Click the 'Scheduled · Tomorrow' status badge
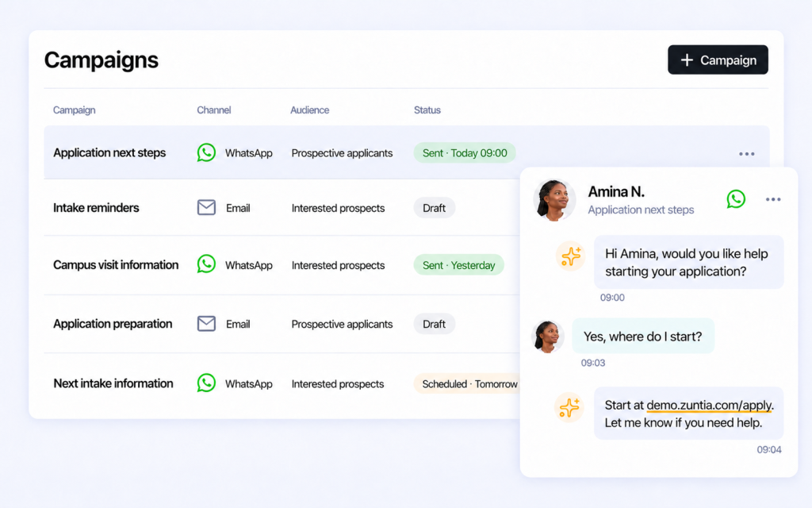Viewport: 812px width, 508px height. [466, 384]
